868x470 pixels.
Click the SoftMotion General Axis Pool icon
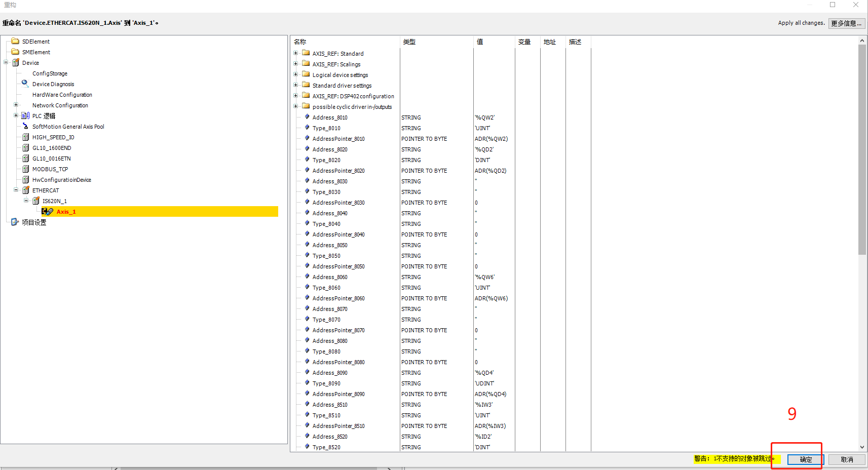point(26,126)
